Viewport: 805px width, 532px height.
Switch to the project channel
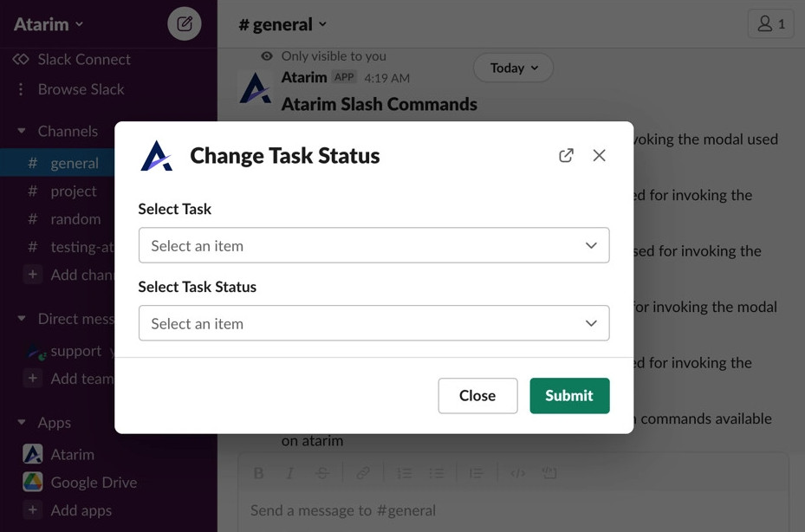click(x=73, y=191)
